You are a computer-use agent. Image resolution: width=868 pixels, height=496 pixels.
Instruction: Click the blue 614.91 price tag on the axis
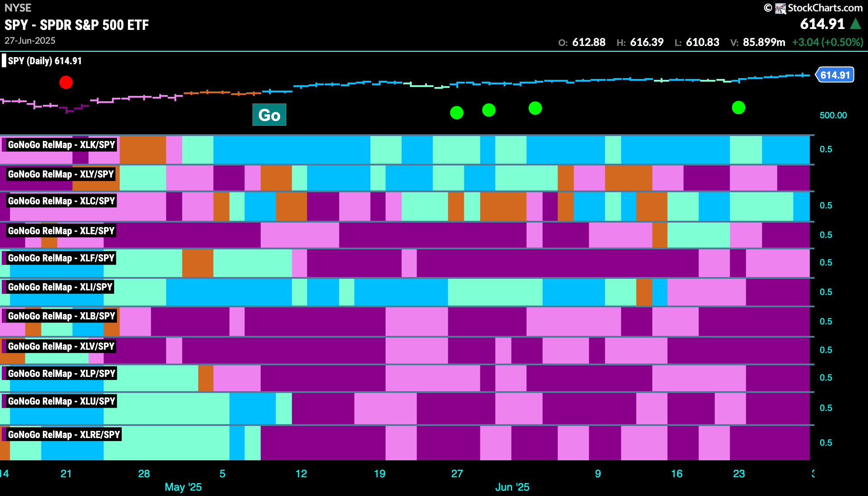point(835,75)
